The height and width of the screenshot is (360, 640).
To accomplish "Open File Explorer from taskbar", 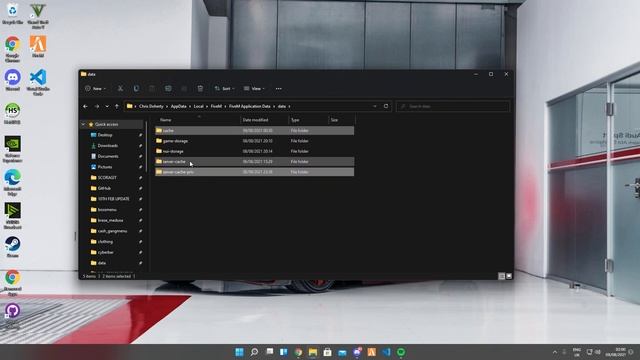I will pyautogui.click(x=313, y=352).
